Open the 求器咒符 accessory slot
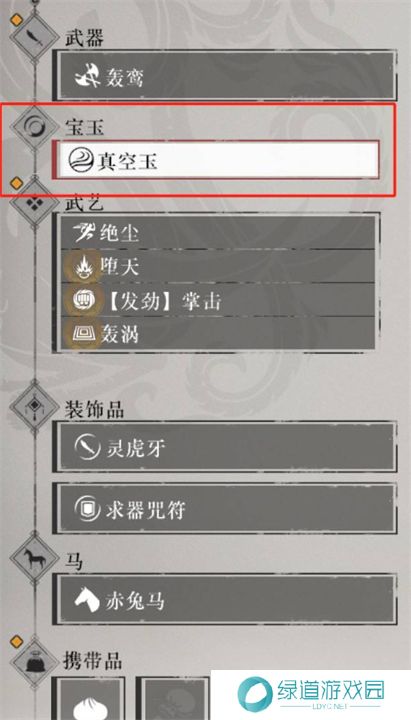The image size is (411, 720). tap(225, 509)
